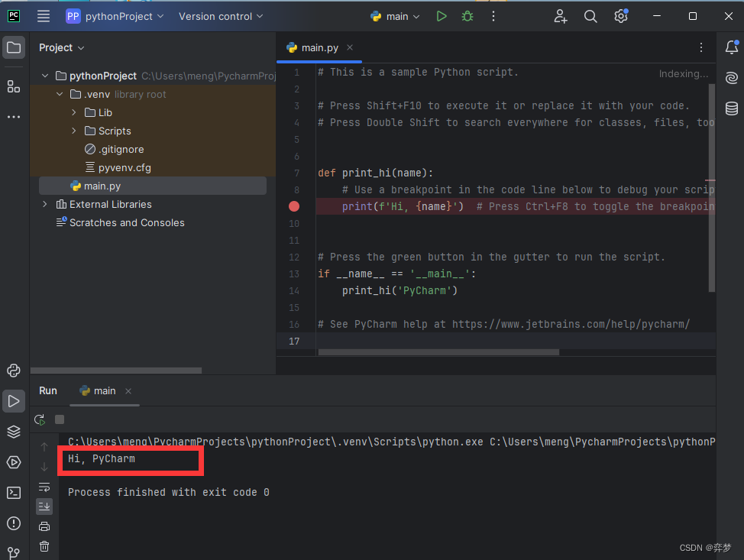Click python.exe path in console output
Screen dimensions: 744x560
pyautogui.click(x=275, y=442)
